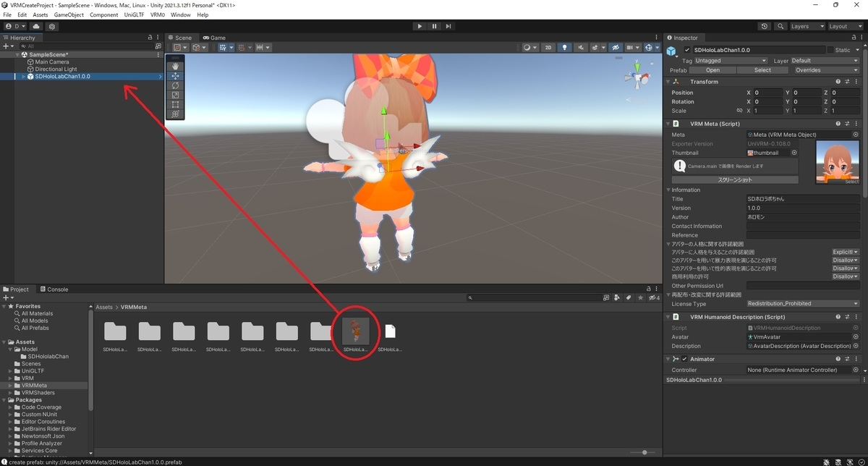The width and height of the screenshot is (868, 466).
Task: Open the Package Manager hexagon icon
Action: coord(52,26)
